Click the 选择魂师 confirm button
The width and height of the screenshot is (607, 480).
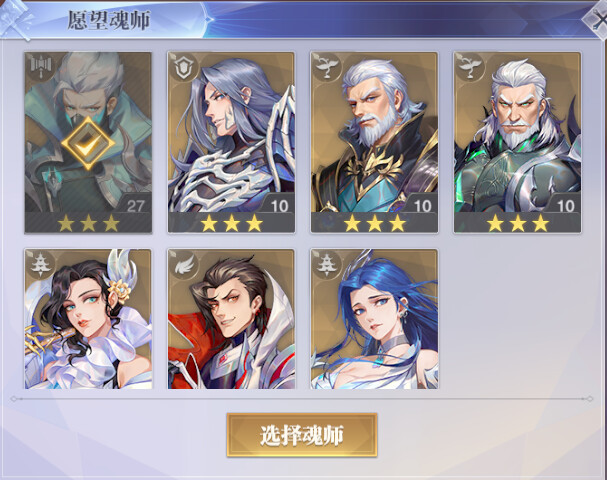pos(302,435)
